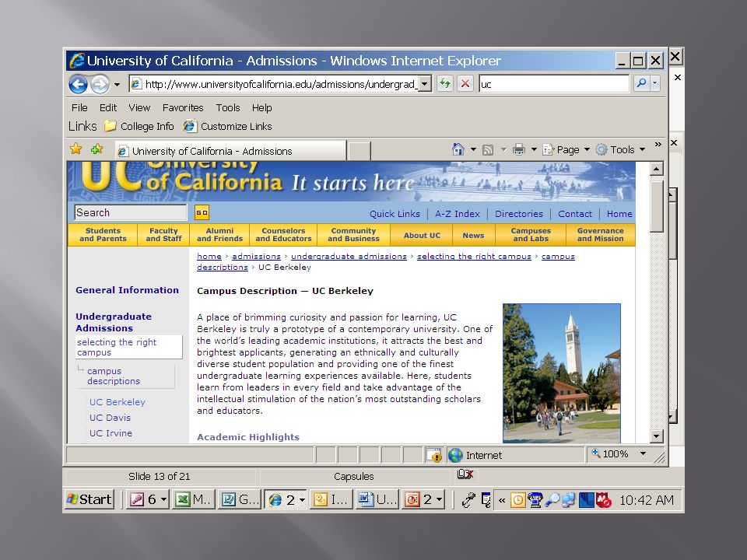Select Campuses and Labs navigation tab
The image size is (747, 560).
(531, 235)
